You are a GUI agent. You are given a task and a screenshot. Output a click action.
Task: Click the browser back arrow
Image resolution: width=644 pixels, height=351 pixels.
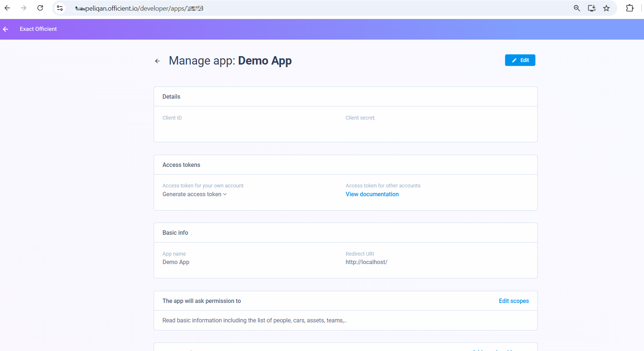click(7, 8)
